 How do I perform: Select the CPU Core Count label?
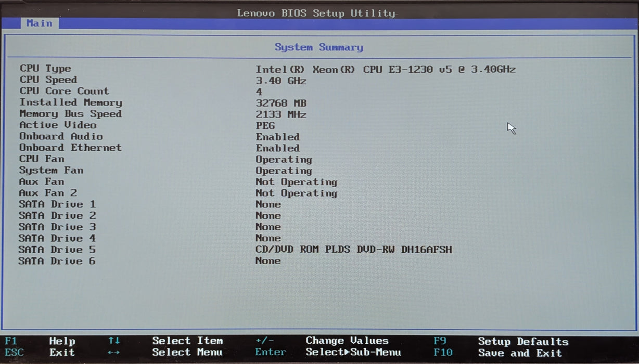click(x=64, y=91)
